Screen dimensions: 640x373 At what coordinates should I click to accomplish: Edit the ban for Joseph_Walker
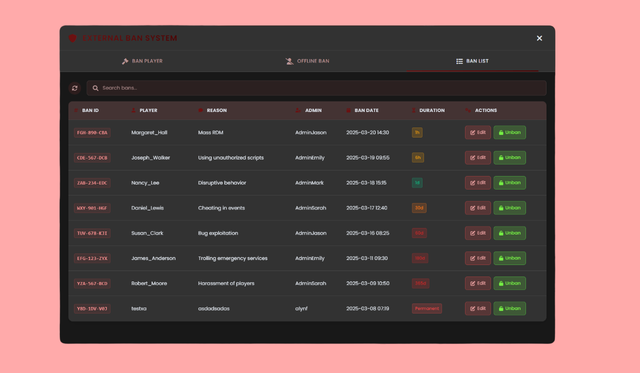[x=478, y=158]
